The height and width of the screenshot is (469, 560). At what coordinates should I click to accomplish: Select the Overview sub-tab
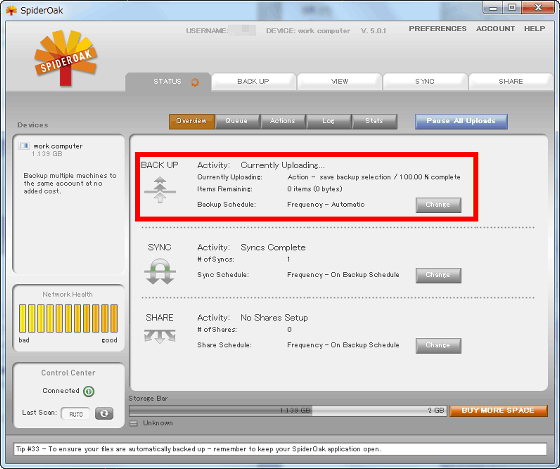pos(192,121)
